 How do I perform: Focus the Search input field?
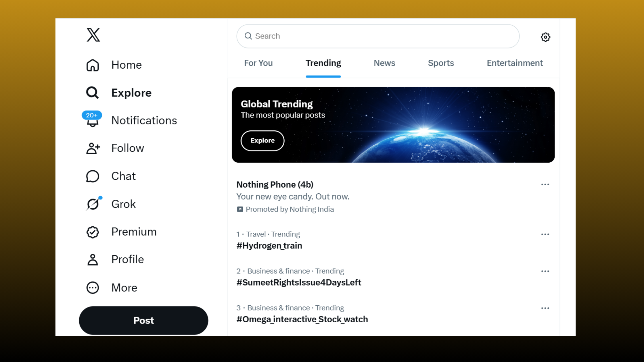[378, 36]
